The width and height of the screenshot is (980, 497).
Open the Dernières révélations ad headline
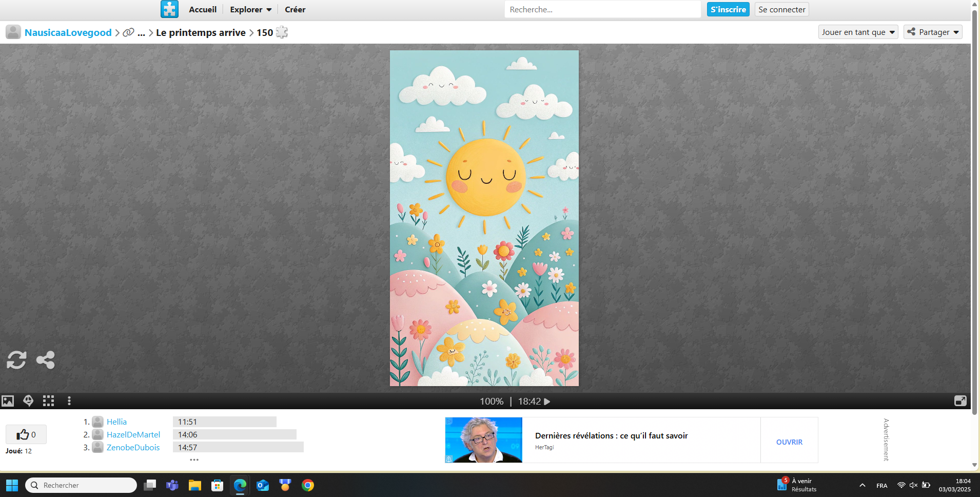coord(612,435)
